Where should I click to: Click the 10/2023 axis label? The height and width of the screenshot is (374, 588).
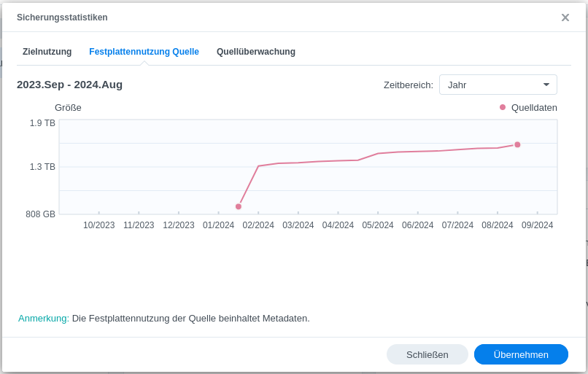[x=98, y=225]
